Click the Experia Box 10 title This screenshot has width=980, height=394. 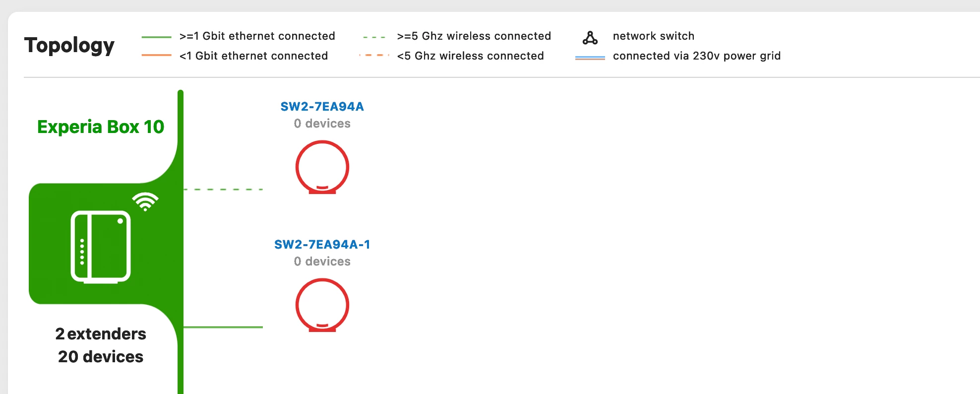click(101, 127)
